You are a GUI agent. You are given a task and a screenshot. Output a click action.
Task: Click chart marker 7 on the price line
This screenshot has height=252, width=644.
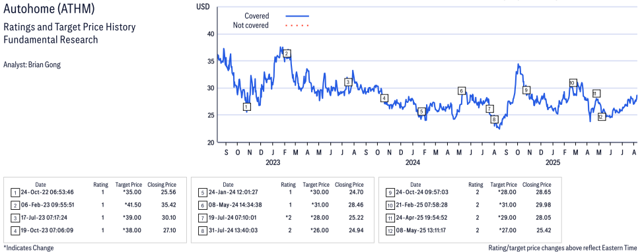[489, 109]
